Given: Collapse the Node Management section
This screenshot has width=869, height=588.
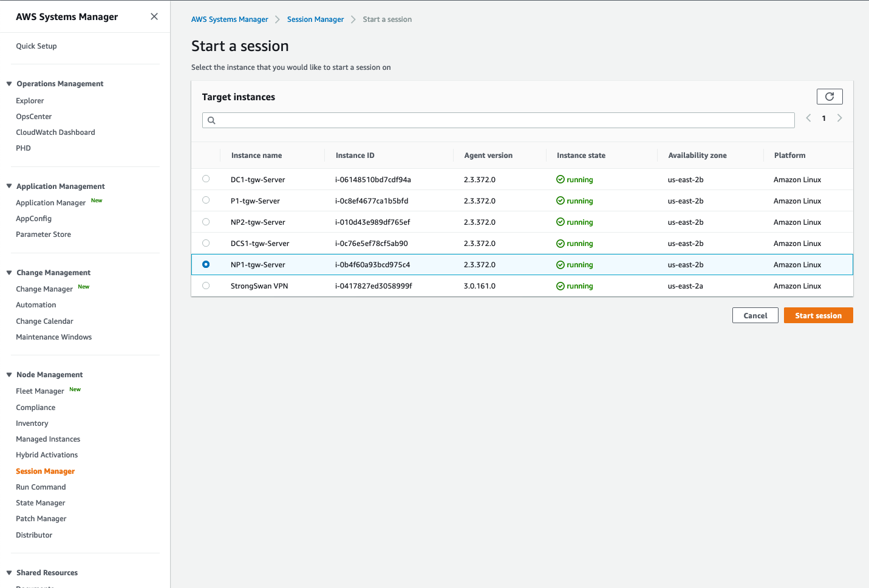Looking at the screenshot, I should [x=9, y=375].
